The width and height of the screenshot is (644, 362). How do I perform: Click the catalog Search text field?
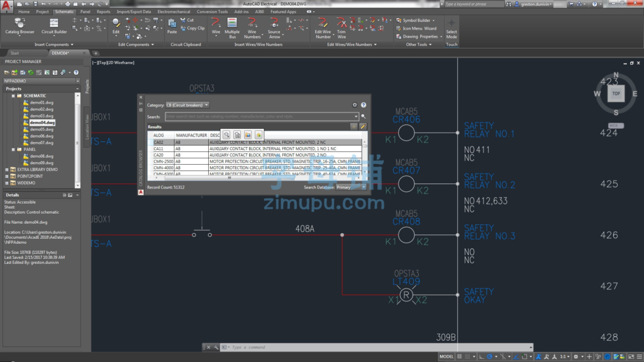pos(262,116)
